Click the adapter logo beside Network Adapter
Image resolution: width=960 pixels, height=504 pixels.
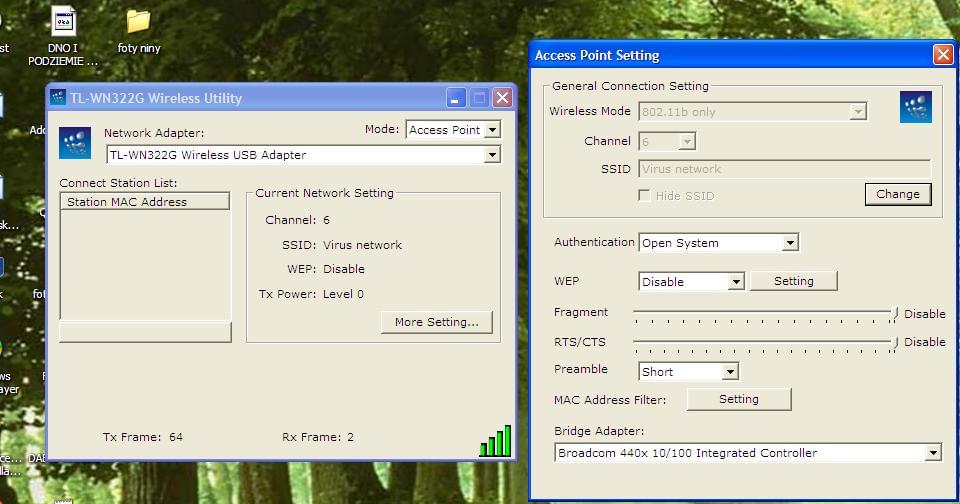pyautogui.click(x=75, y=143)
